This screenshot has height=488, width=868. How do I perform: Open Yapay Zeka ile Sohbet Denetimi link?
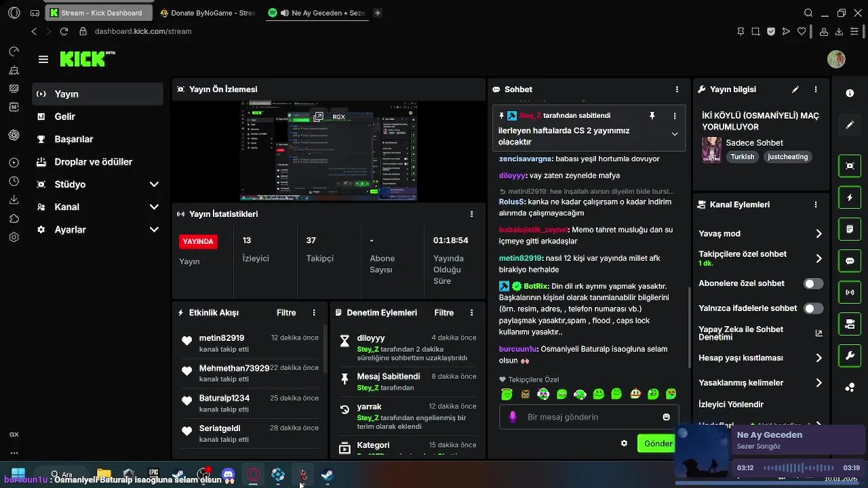(x=760, y=333)
